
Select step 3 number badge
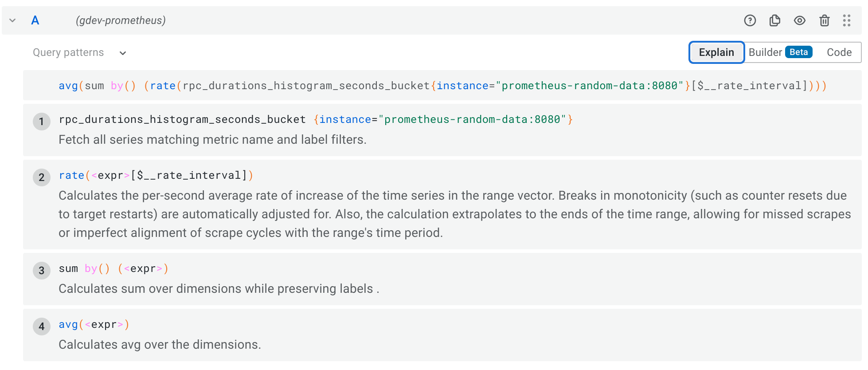41,271
